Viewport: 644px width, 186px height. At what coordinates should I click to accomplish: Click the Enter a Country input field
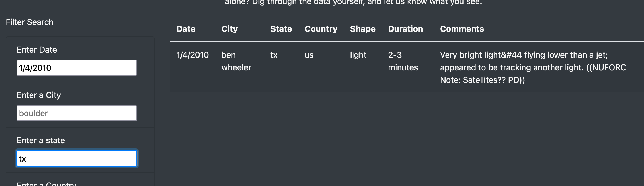(x=76, y=185)
